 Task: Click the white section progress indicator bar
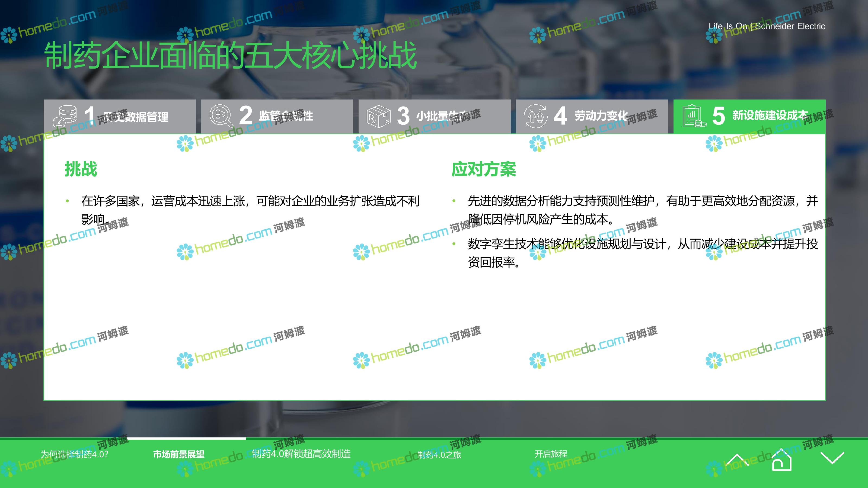pyautogui.click(x=186, y=438)
